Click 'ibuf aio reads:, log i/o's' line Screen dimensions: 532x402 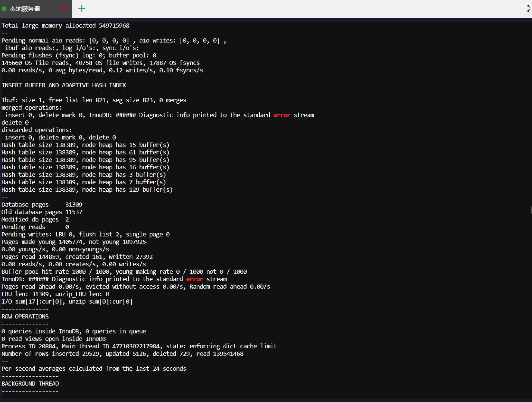click(x=72, y=48)
